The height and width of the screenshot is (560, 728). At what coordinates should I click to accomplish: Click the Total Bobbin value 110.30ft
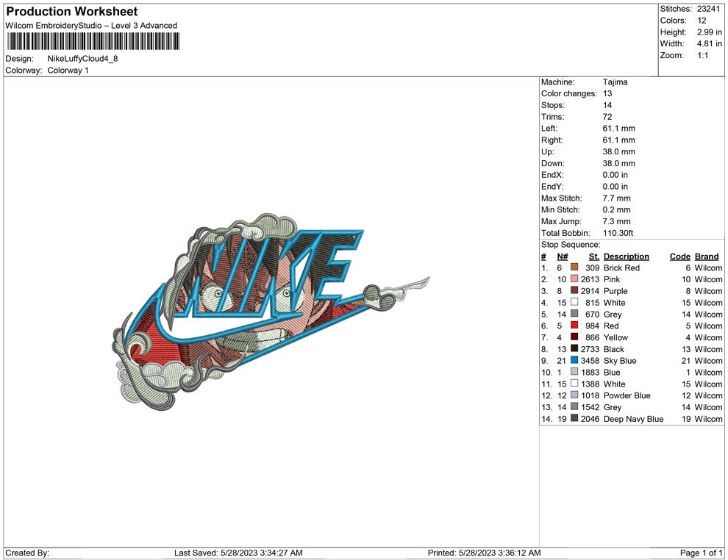618,233
